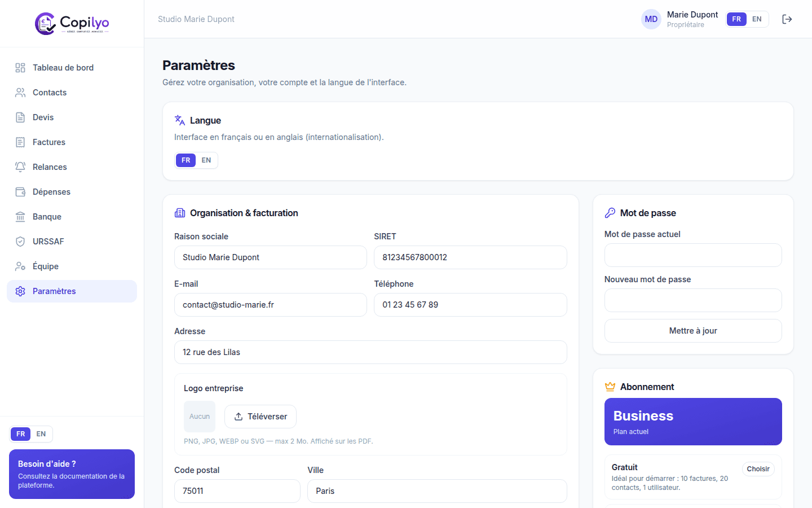Screen dimensions: 812x508
Task: Click the Studio Marie Dupont header text
Action: pos(196,19)
